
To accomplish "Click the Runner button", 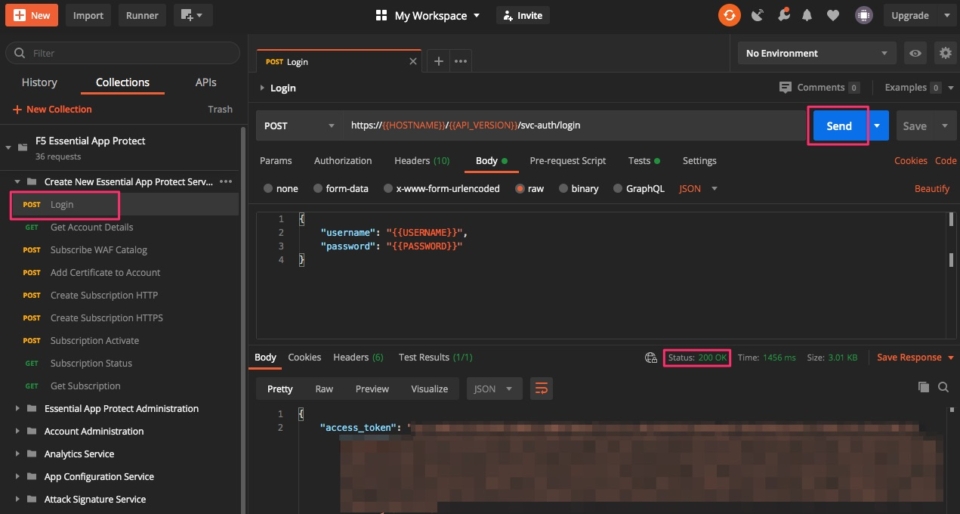I will coord(142,15).
